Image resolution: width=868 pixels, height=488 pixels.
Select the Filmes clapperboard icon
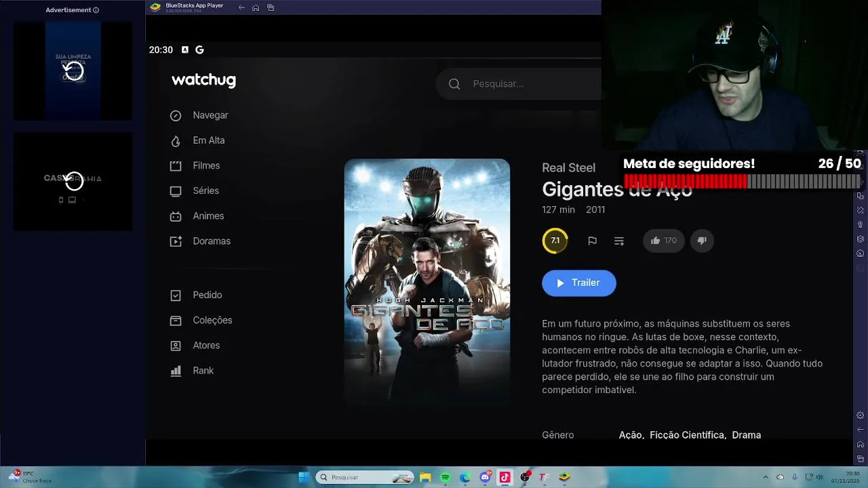176,166
